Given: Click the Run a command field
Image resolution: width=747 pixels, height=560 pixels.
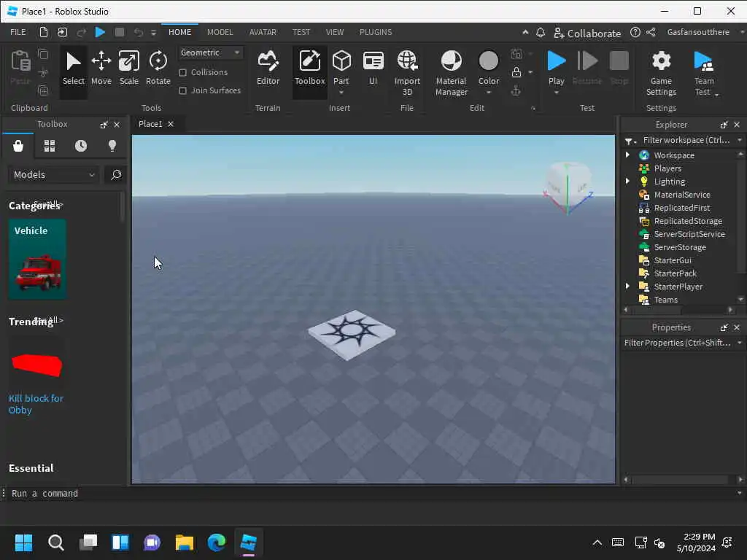Looking at the screenshot, I should click(371, 494).
